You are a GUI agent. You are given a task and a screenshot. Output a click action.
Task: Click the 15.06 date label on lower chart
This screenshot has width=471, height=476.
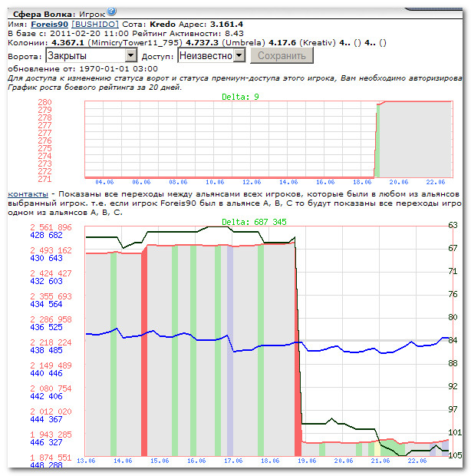click(160, 461)
